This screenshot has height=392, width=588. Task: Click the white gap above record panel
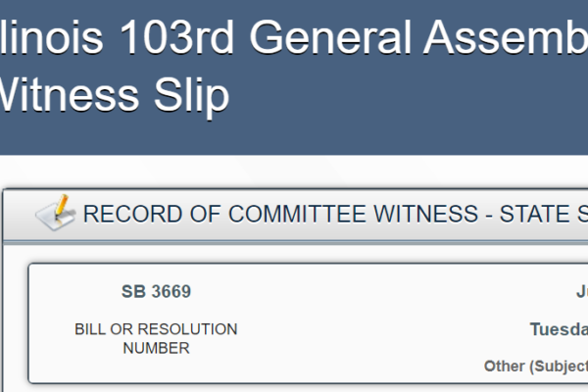tap(294, 171)
